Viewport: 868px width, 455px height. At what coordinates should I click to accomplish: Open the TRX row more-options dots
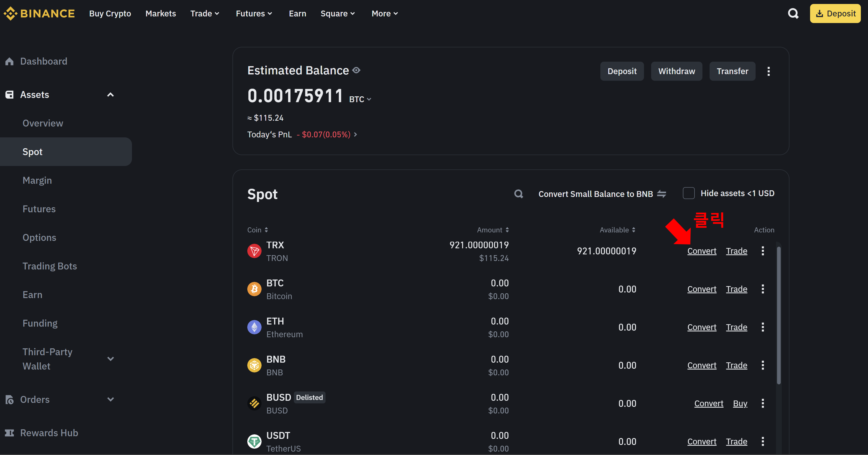click(x=762, y=251)
